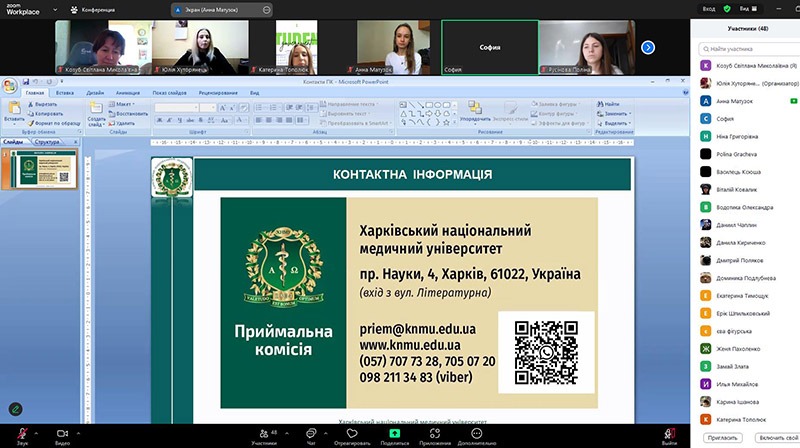Unmute the microphone (Звук) in Zoom

coord(22,431)
